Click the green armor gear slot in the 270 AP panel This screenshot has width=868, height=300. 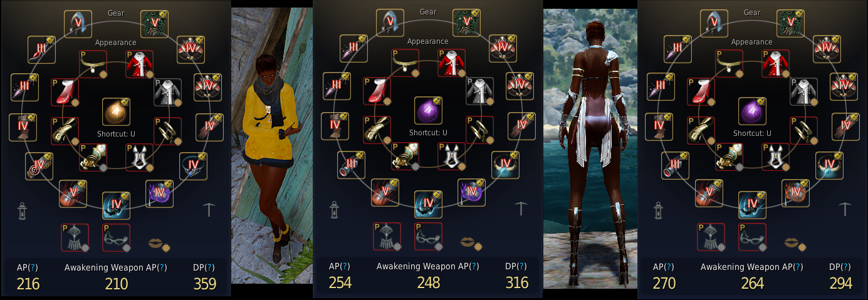click(790, 23)
